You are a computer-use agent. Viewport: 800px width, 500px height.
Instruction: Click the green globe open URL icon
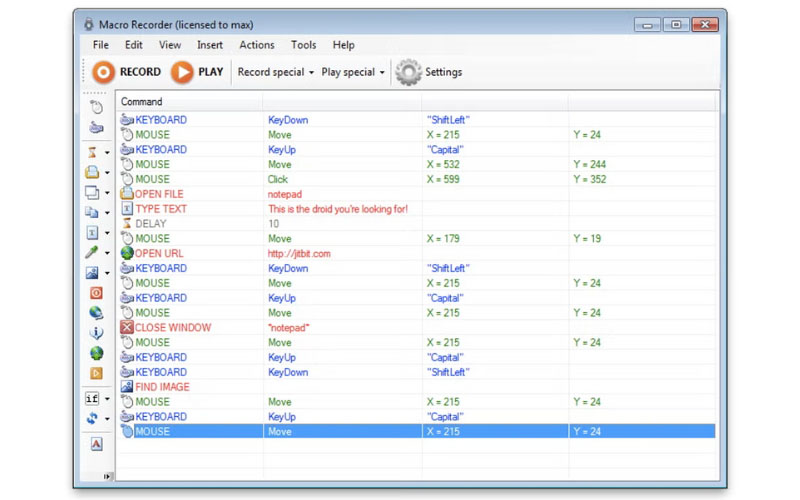pyautogui.click(x=96, y=353)
